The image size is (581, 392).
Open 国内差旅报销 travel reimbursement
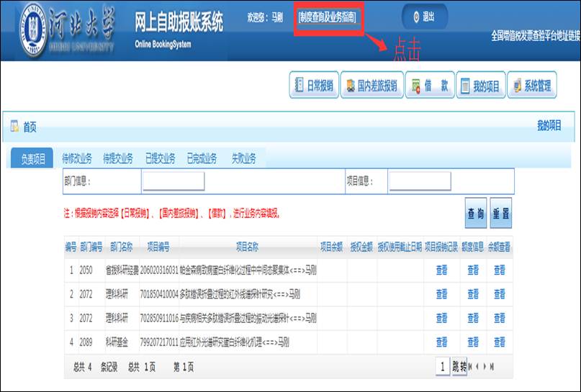click(370, 86)
